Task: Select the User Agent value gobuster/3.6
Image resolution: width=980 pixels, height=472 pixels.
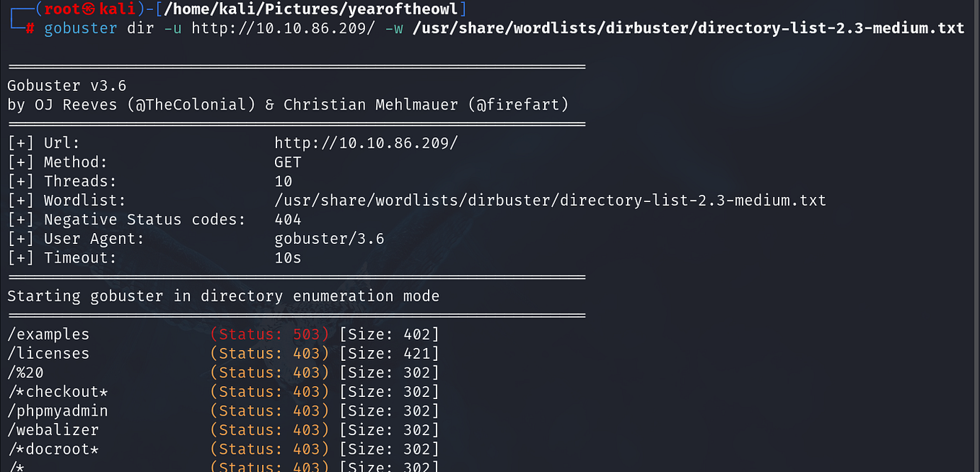Action: [329, 238]
